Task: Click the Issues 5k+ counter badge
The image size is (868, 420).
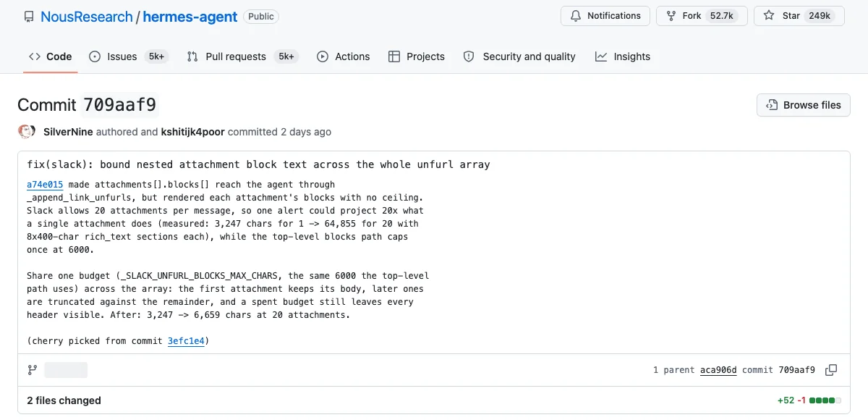Action: pos(156,56)
